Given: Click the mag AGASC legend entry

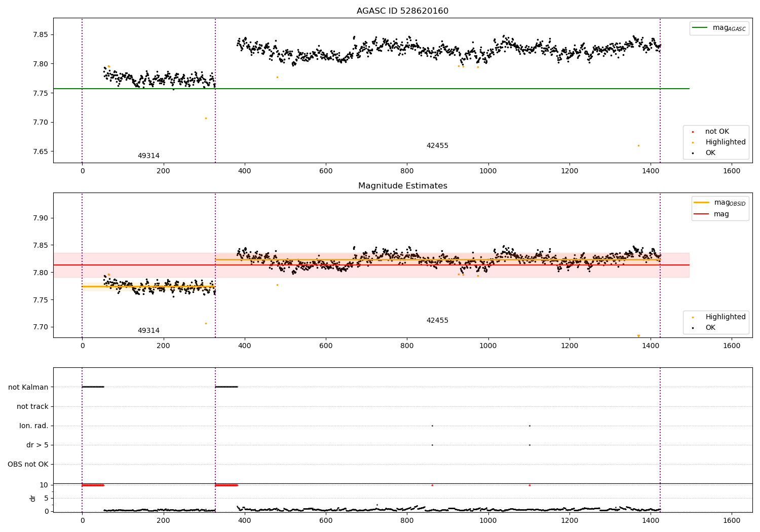Looking at the screenshot, I should pyautogui.click(x=719, y=28).
